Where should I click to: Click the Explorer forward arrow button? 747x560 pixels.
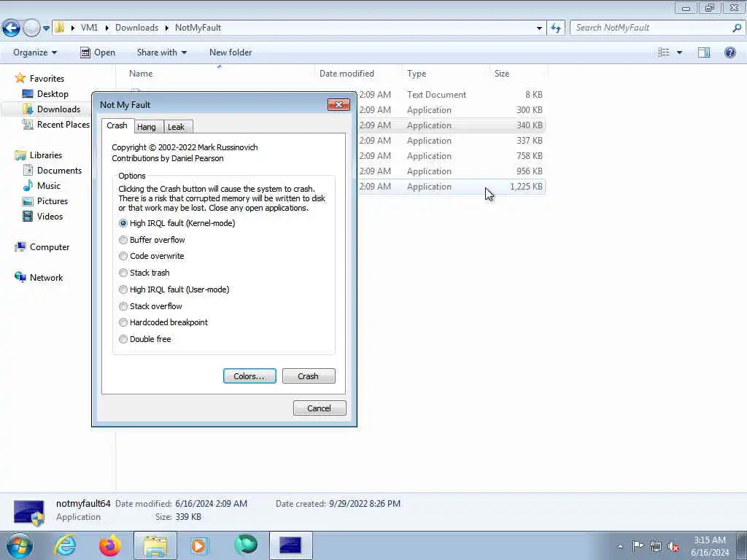31,28
